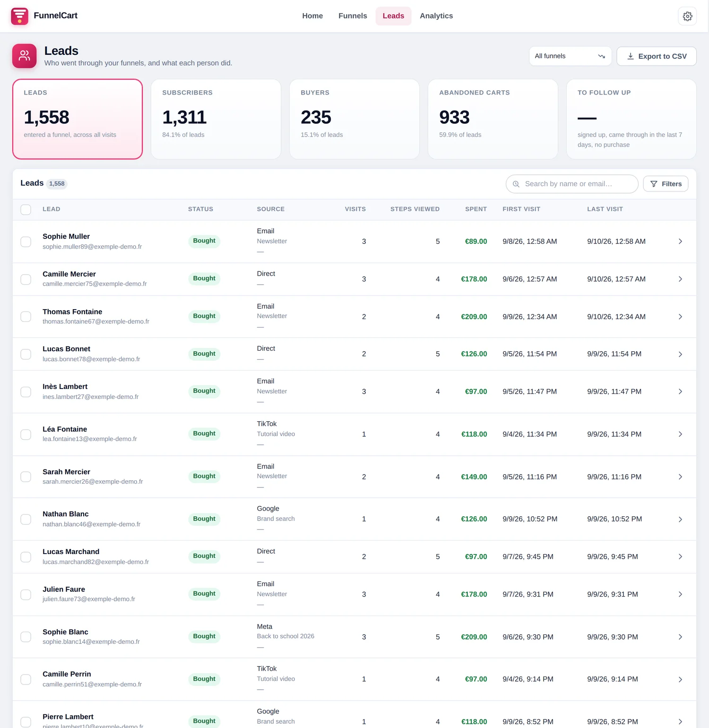This screenshot has height=728, width=709.
Task: Open Lucas Bonnet's row arrow
Action: point(680,354)
